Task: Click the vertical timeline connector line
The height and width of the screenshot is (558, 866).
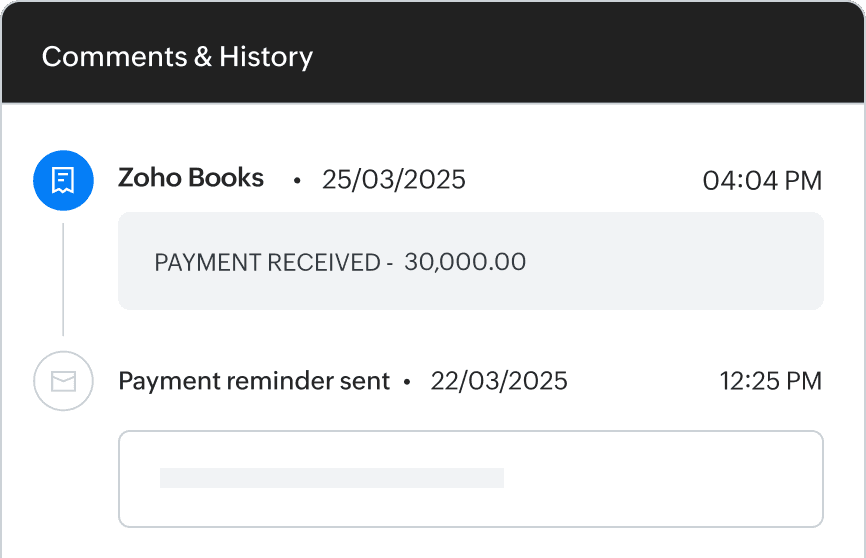Action: 63,279
